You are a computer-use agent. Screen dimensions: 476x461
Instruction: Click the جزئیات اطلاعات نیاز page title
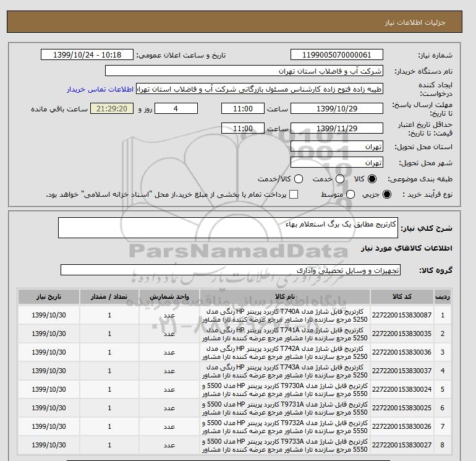click(x=415, y=22)
